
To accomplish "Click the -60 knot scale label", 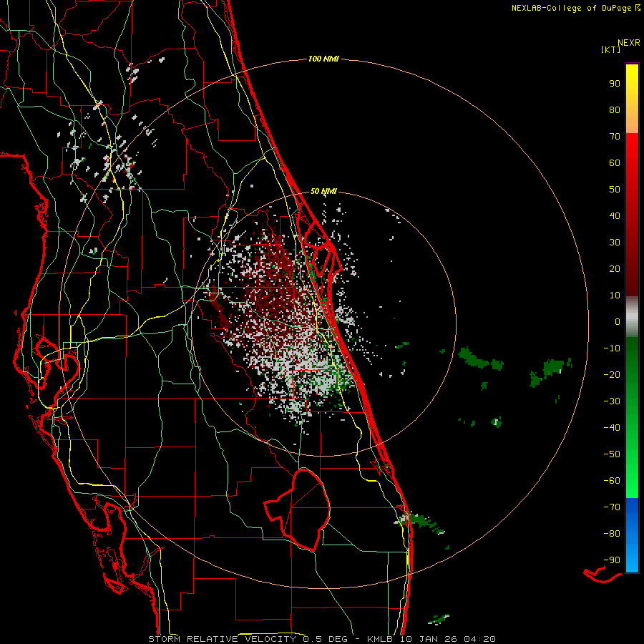I will (x=612, y=481).
